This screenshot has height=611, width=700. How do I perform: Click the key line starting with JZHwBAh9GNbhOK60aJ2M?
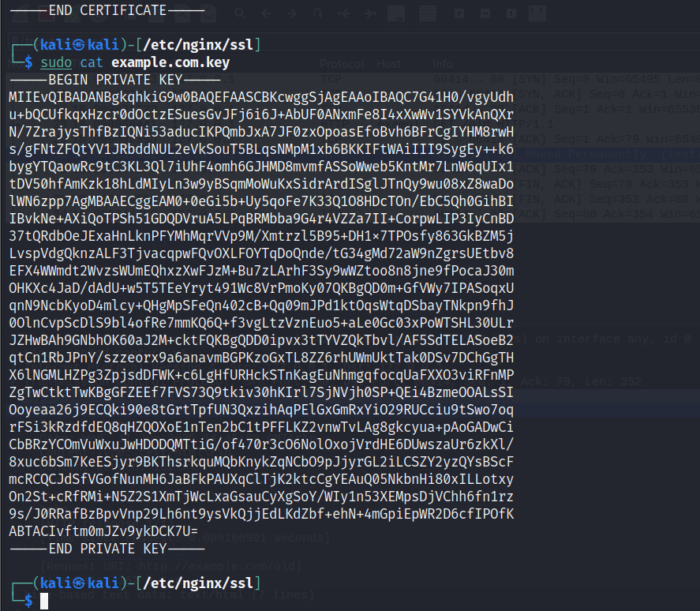tap(261, 340)
